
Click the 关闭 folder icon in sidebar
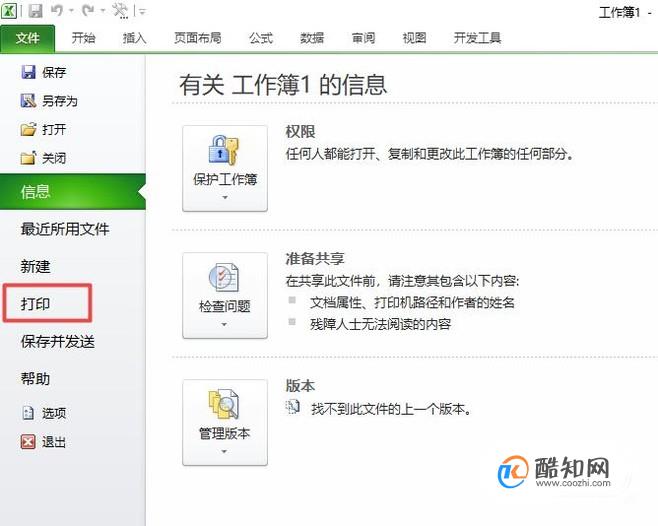point(28,158)
